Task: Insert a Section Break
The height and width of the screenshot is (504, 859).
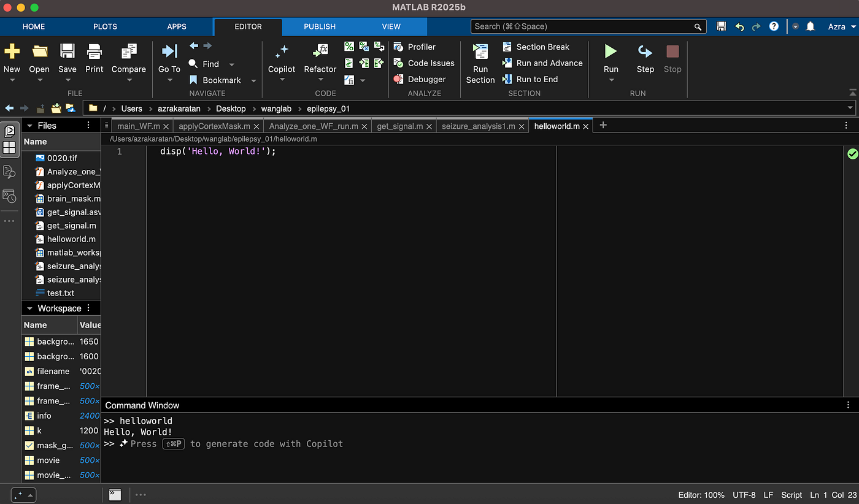Action: pyautogui.click(x=536, y=47)
